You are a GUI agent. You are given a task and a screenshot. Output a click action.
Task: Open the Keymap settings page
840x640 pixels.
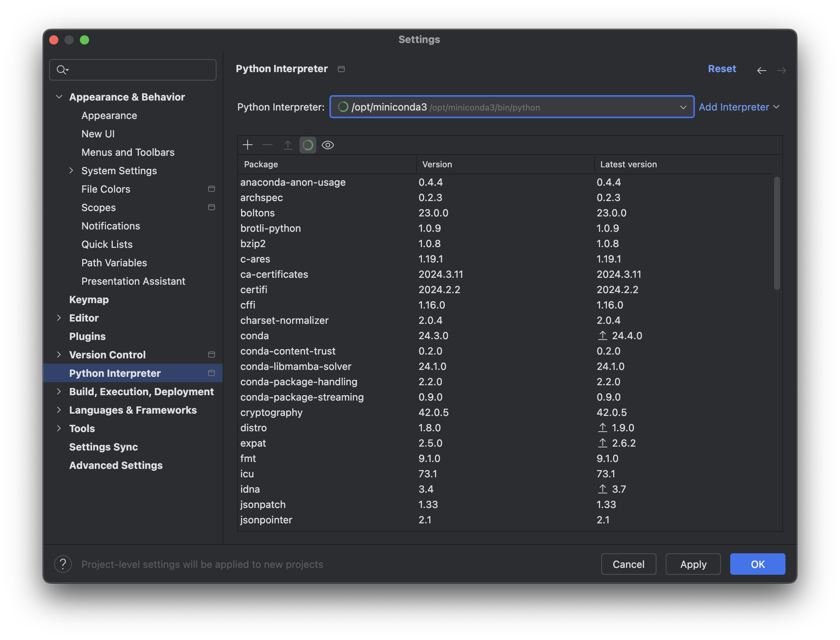[89, 299]
